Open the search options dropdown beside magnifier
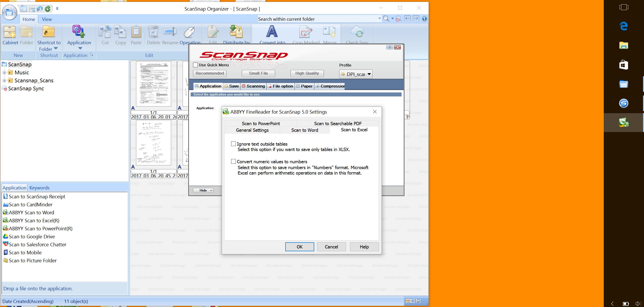644x307 pixels. [392, 19]
